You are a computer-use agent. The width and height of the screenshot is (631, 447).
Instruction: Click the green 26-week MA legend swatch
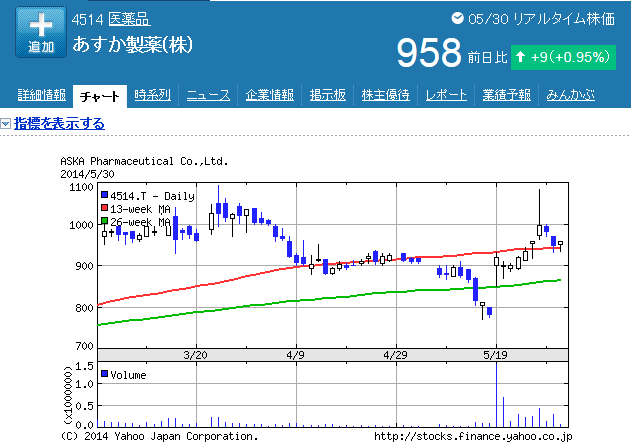point(104,221)
